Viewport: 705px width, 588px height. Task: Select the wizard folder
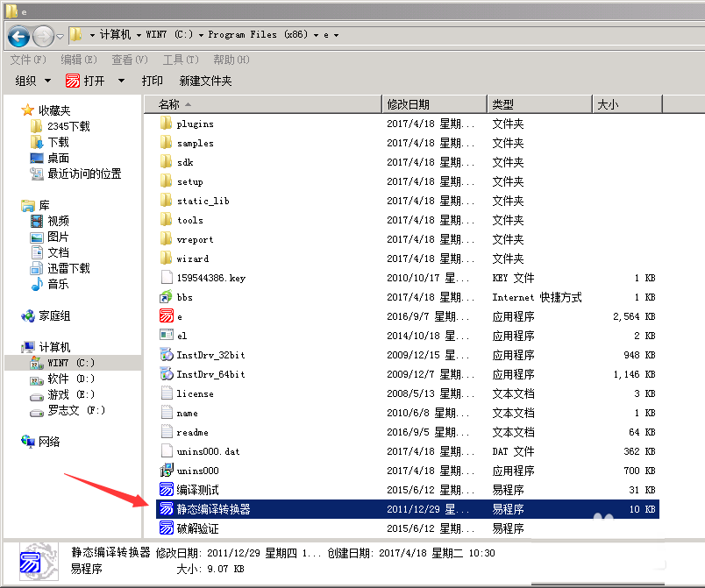click(x=192, y=259)
